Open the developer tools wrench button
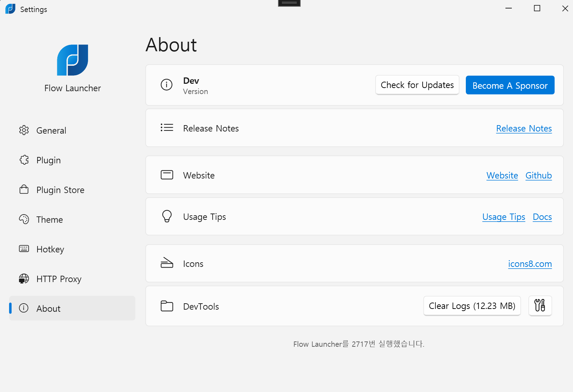This screenshot has height=392, width=573. pos(540,306)
